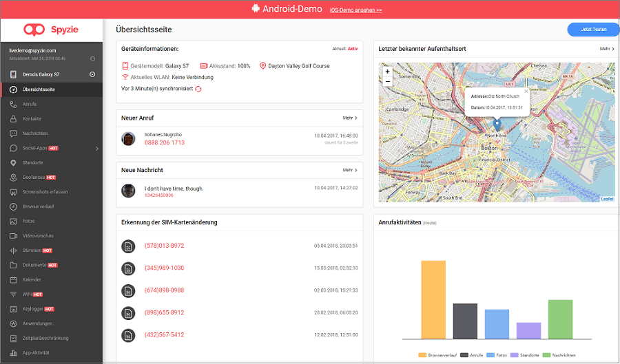The image size is (620, 364).
Task: Toggle Anrufe legend color swatch
Action: pyautogui.click(x=464, y=355)
